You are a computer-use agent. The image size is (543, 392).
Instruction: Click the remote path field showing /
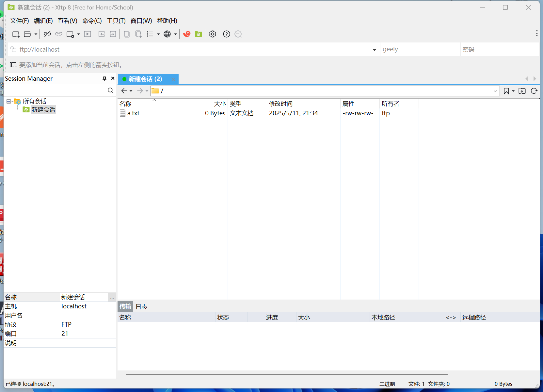(x=322, y=91)
